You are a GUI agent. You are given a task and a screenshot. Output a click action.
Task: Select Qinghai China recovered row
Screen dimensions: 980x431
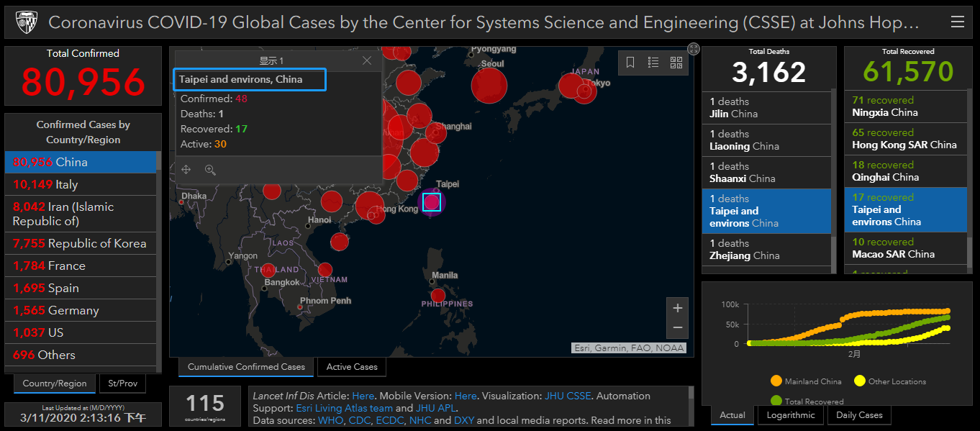coord(905,171)
